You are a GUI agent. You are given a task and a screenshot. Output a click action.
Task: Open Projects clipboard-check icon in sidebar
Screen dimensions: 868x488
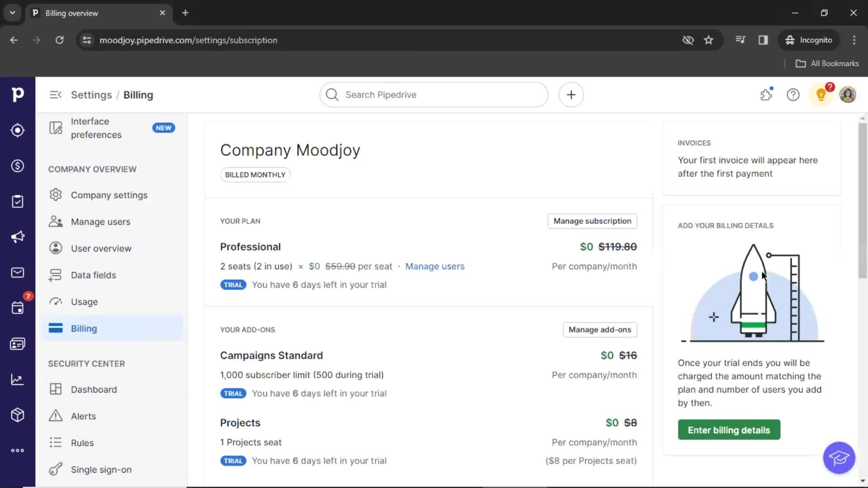pyautogui.click(x=18, y=202)
